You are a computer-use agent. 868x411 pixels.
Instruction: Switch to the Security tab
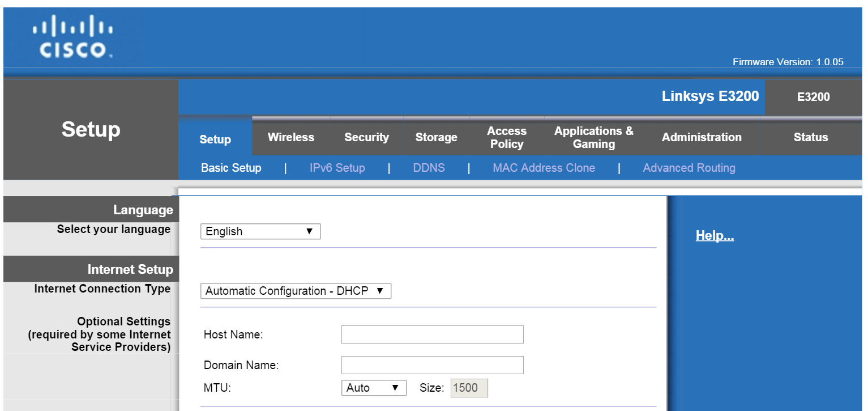point(366,137)
